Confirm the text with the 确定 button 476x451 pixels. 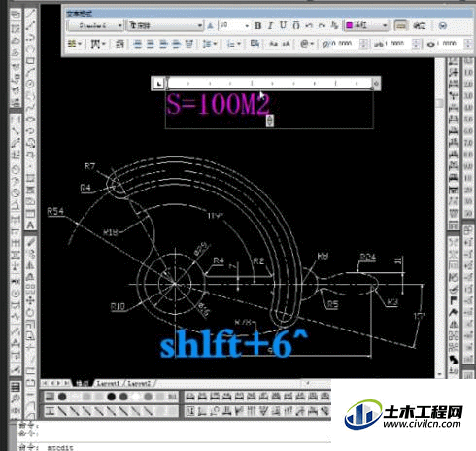click(420, 25)
